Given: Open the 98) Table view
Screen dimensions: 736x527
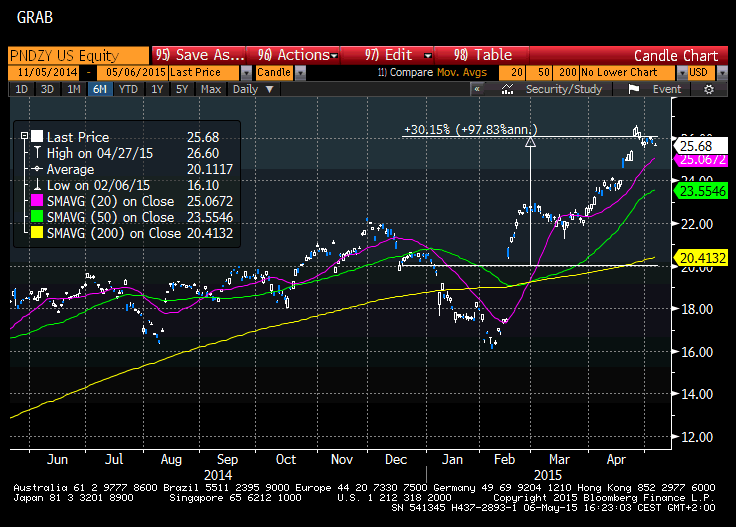Looking at the screenshot, I should pos(482,55).
